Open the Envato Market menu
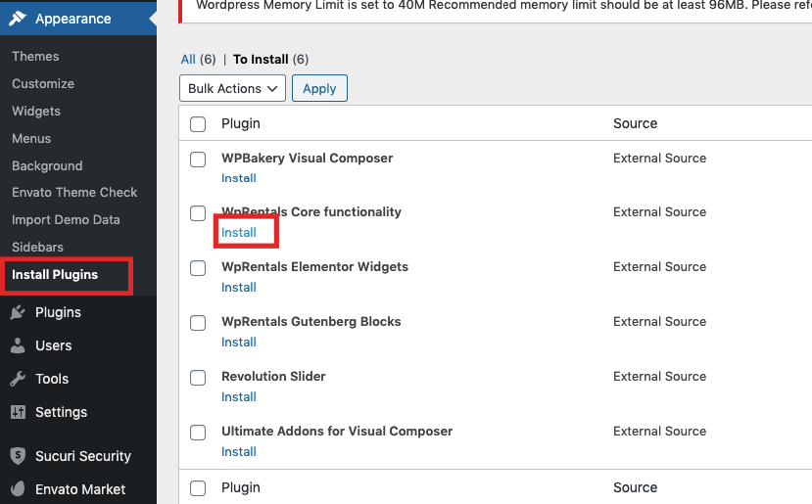Screen dimensions: 812x504 point(78,489)
